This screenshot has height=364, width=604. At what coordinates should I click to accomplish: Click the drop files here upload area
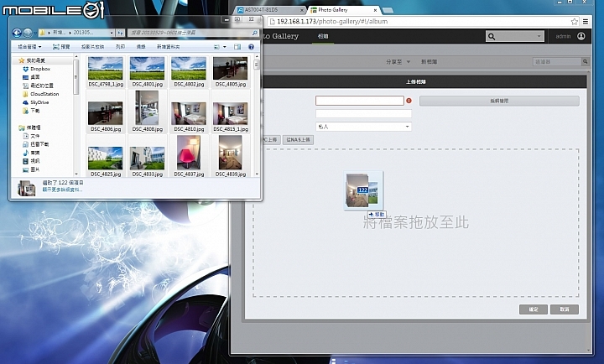coord(415,222)
